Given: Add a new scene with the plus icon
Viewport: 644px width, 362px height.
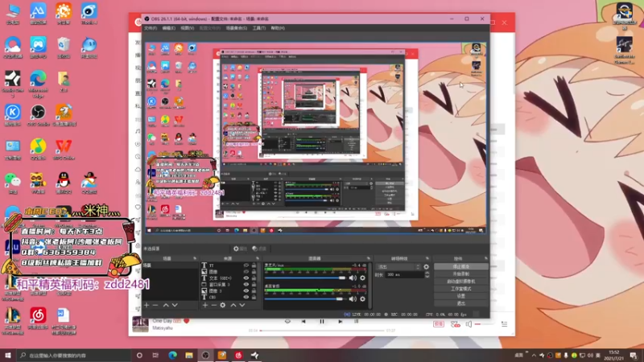Looking at the screenshot, I should coord(147,305).
